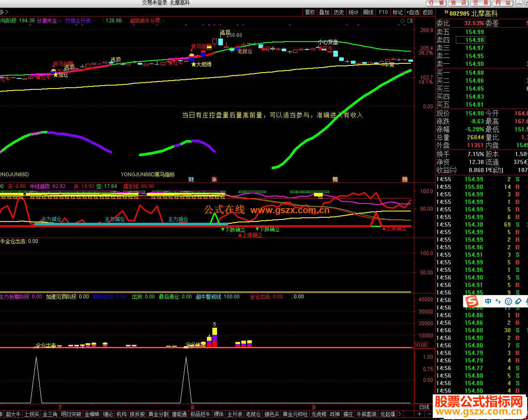Select the 明日突破 indicator tab
The height and width of the screenshot is (420, 528).
(71, 414)
